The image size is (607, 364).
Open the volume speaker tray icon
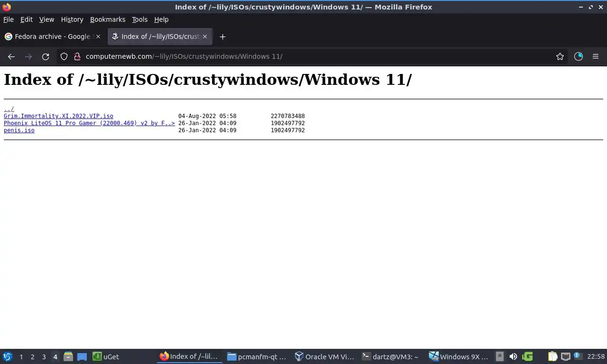(513, 356)
